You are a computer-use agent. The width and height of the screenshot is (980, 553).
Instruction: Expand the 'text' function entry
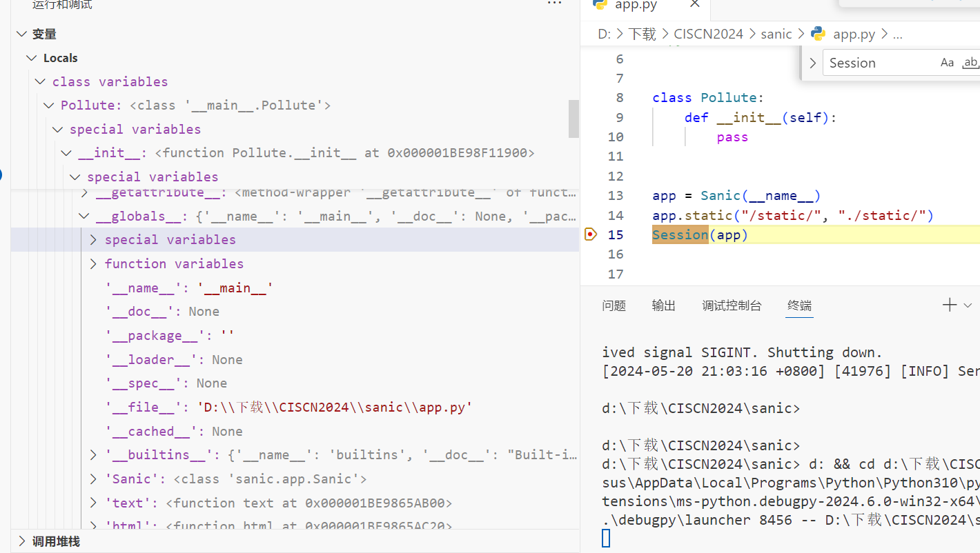coord(93,503)
